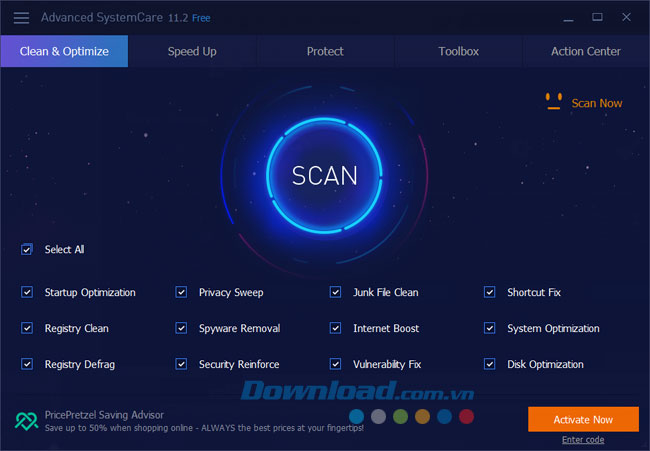Choose the gray skin color dot
Image resolution: width=650 pixels, height=451 pixels.
click(x=378, y=417)
